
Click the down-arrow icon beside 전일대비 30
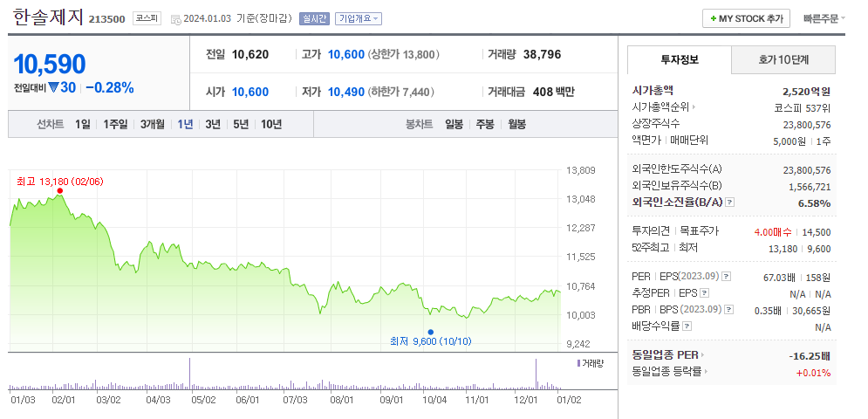click(53, 87)
